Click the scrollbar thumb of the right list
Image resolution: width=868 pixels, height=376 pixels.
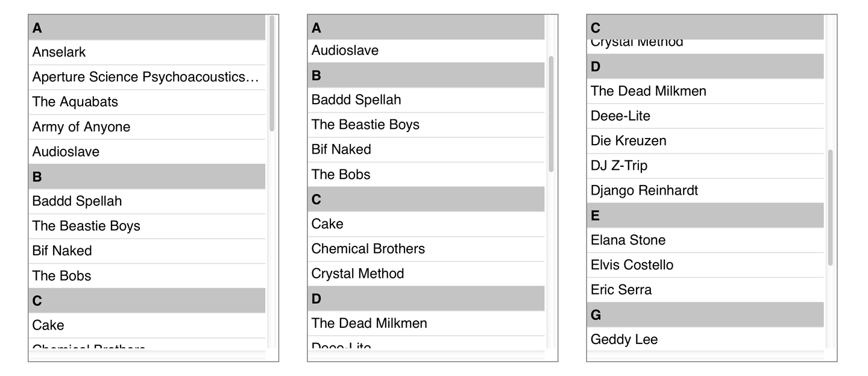click(x=830, y=207)
